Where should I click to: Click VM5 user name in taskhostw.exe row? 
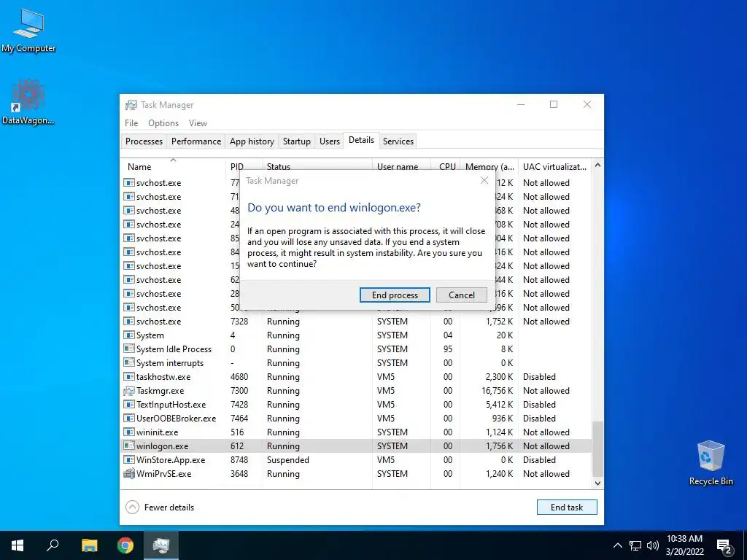(386, 377)
